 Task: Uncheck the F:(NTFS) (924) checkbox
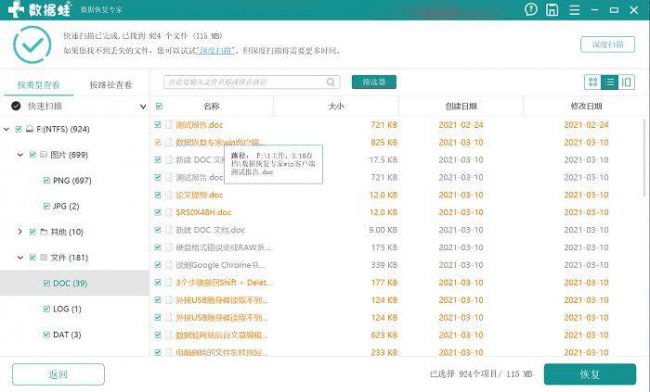pos(18,129)
